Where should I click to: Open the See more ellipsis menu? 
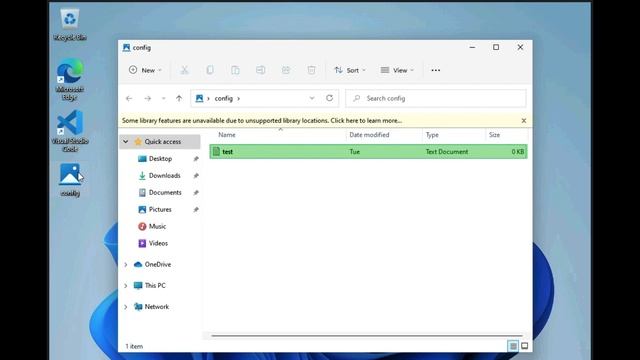(x=436, y=70)
